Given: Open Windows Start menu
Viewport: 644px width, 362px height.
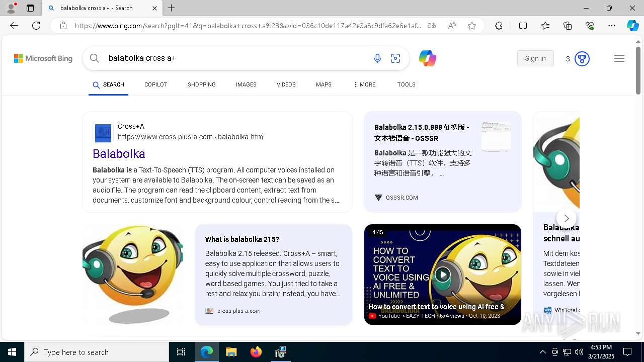Looking at the screenshot, I should click(x=12, y=352).
